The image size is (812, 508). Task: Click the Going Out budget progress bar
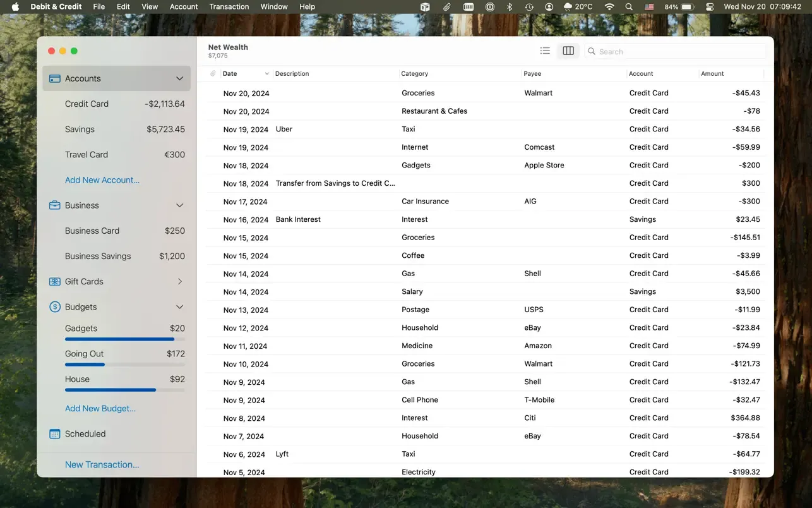pyautogui.click(x=125, y=365)
